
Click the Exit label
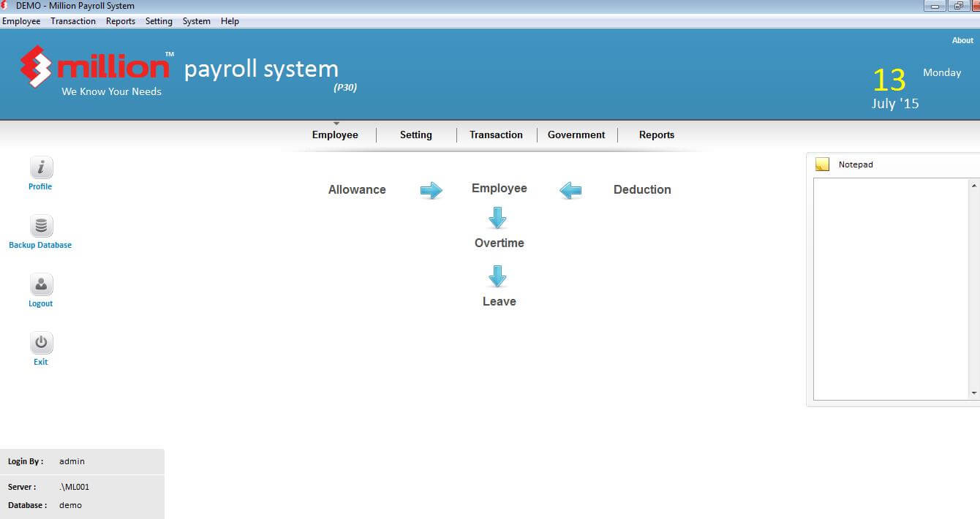coord(41,362)
